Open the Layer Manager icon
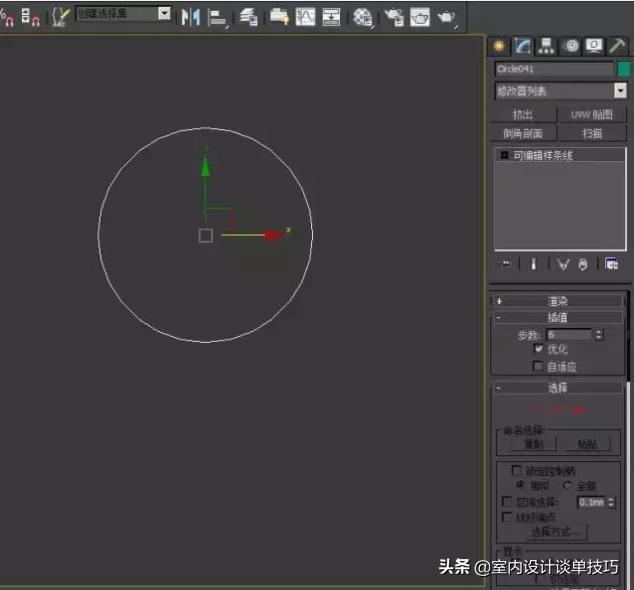 (249, 17)
